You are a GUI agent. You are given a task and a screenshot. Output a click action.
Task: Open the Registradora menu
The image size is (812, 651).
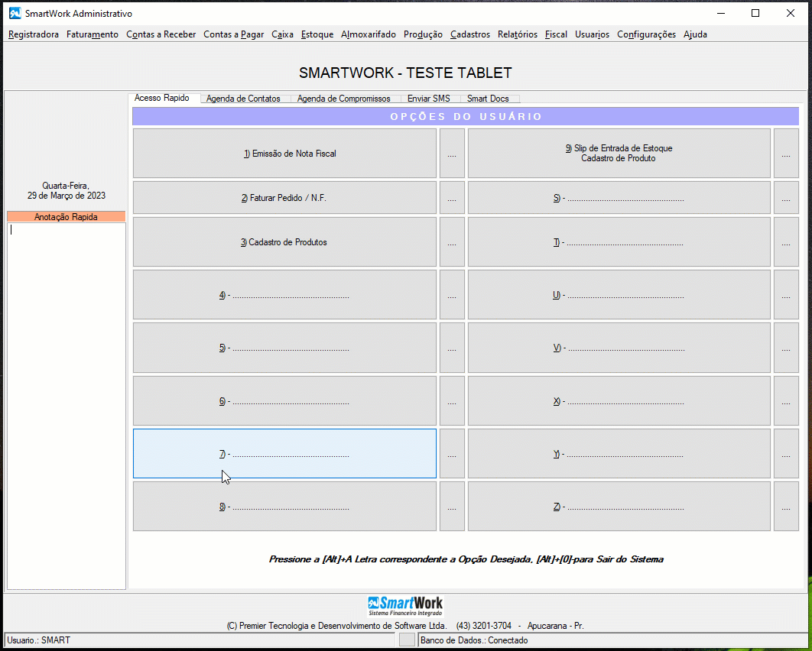click(34, 34)
